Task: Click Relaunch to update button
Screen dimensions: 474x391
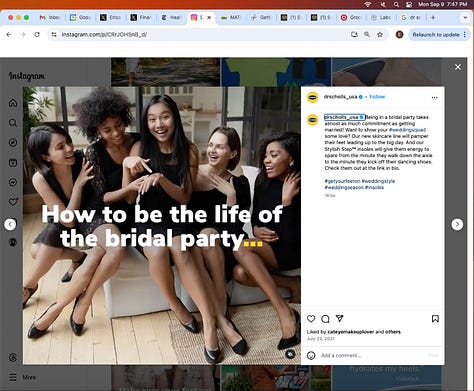Action: (439, 35)
